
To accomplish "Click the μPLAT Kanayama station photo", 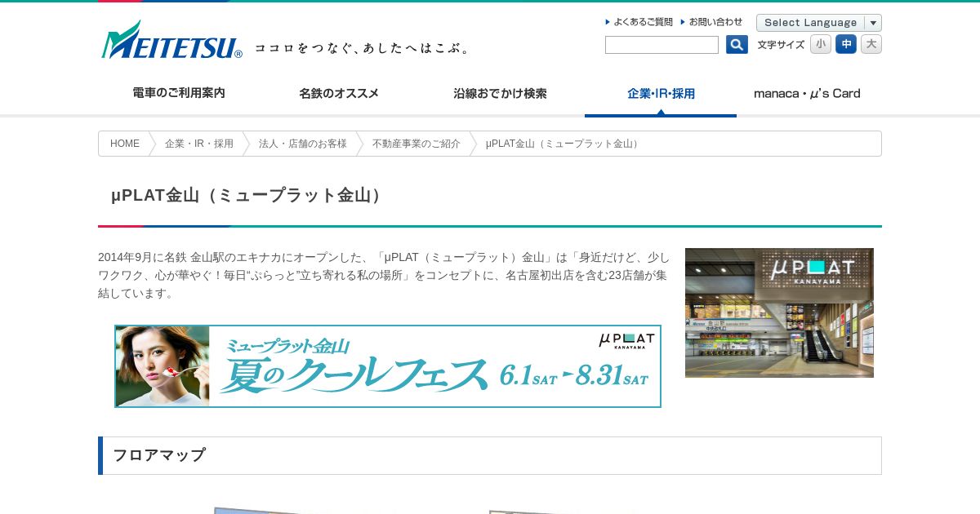I will (779, 312).
